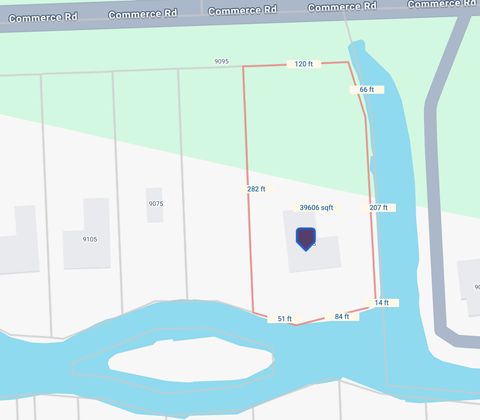This screenshot has width=480, height=420.
Task: Click the 66 ft boundary label
Action: click(x=367, y=89)
